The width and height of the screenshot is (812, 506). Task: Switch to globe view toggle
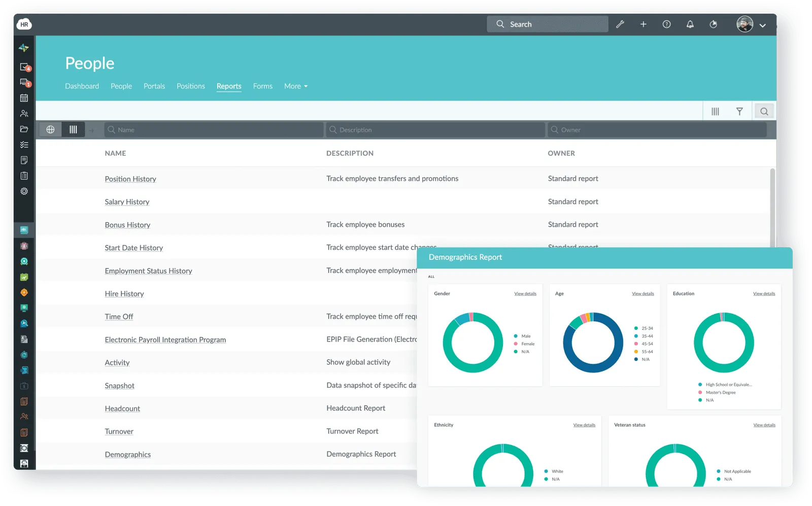click(50, 129)
